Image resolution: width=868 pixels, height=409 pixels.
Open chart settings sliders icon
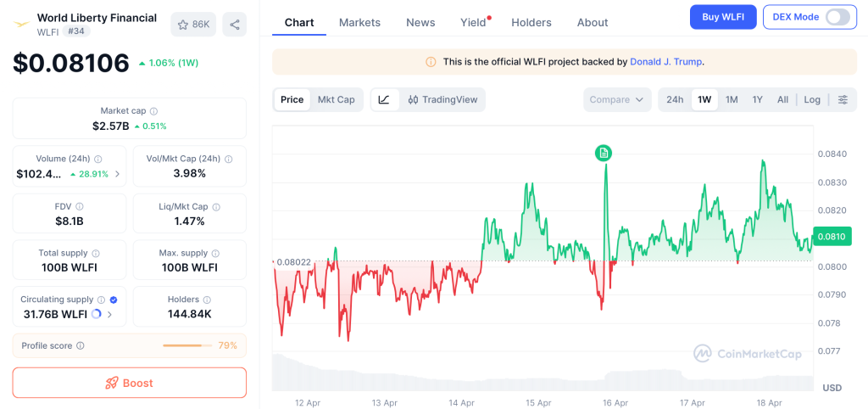pyautogui.click(x=843, y=99)
